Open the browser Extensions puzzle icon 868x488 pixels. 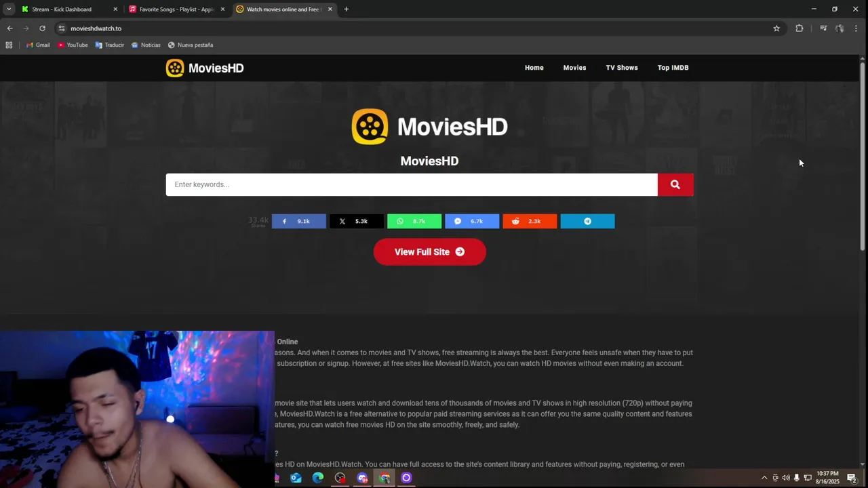800,28
